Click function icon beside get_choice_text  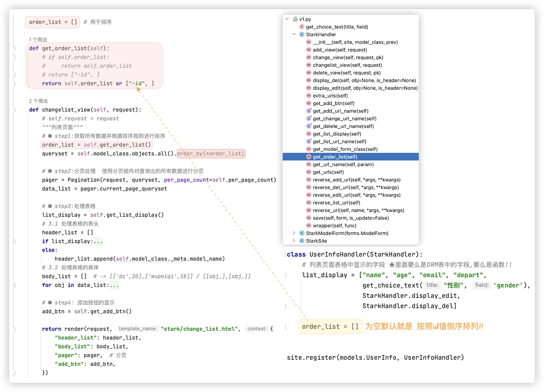tap(302, 27)
